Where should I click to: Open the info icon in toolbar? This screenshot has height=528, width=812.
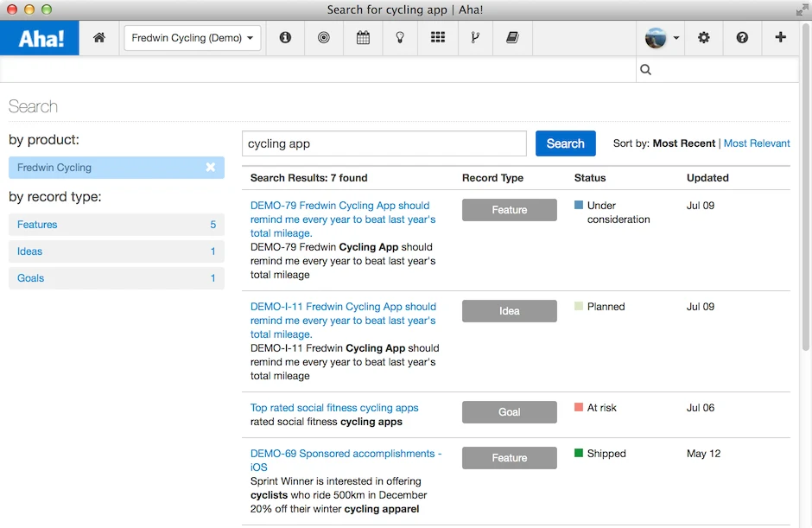[285, 37]
